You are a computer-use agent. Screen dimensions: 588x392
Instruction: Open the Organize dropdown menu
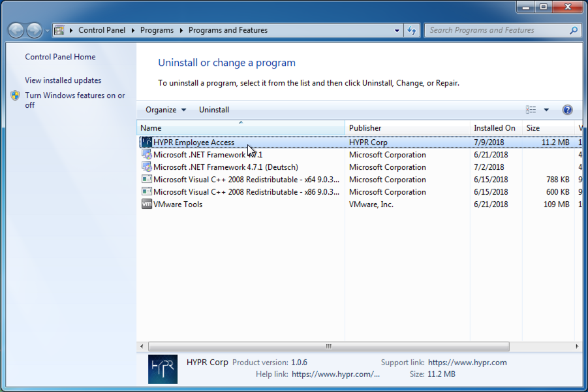click(x=166, y=110)
